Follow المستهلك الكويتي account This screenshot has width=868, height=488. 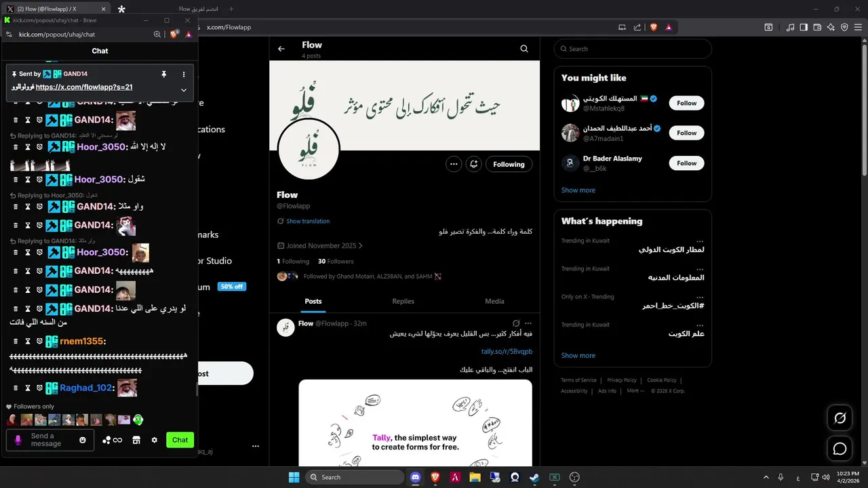pyautogui.click(x=686, y=103)
